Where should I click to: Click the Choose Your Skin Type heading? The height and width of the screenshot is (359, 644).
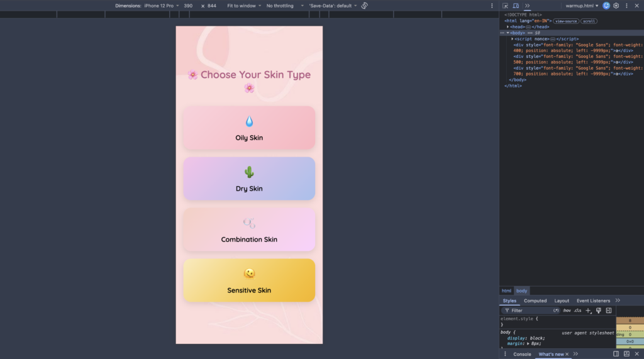[x=249, y=81]
